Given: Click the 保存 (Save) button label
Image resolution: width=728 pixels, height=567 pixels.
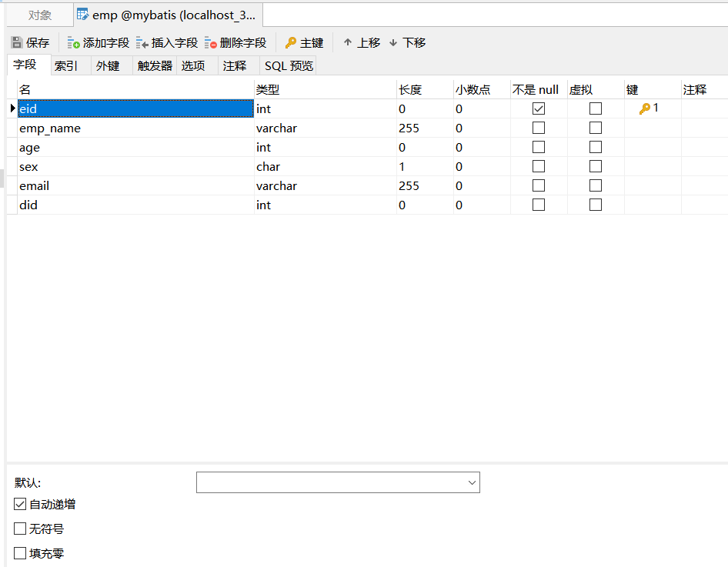Looking at the screenshot, I should pyautogui.click(x=38, y=42).
